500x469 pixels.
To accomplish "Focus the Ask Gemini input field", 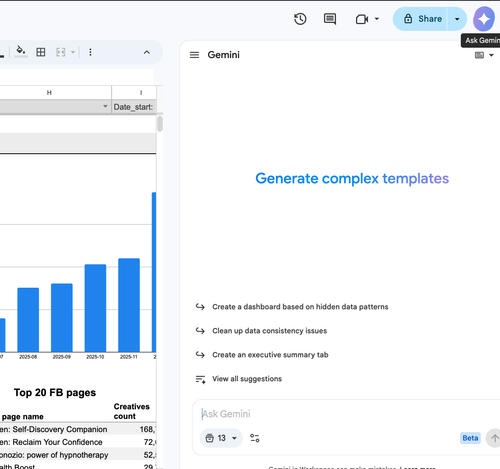I will click(x=347, y=414).
